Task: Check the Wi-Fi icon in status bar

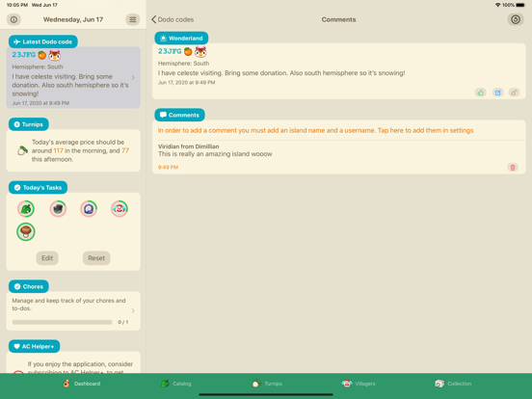Action: [x=497, y=5]
